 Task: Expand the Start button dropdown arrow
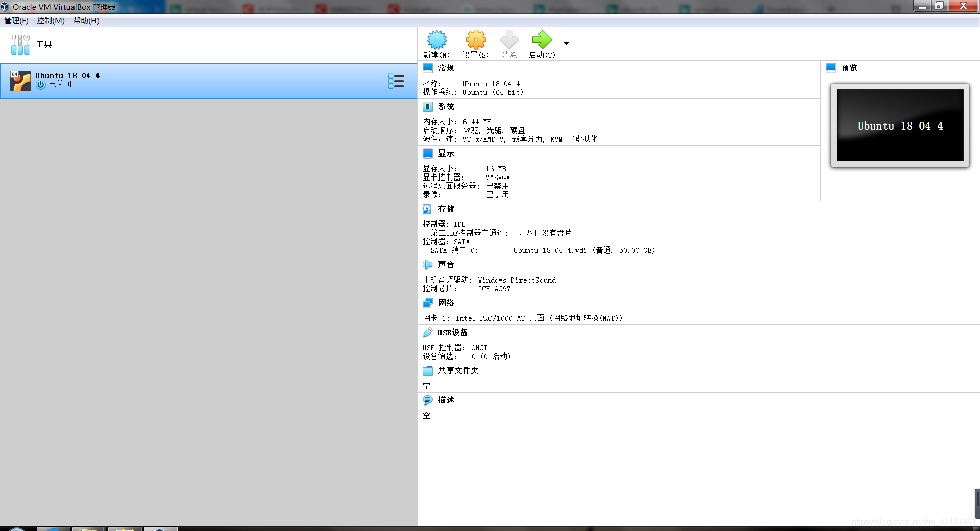click(566, 44)
